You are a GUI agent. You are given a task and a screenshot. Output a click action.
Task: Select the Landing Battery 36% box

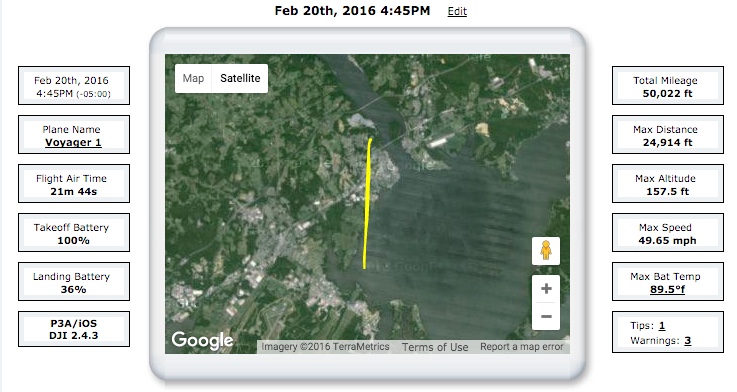click(74, 282)
